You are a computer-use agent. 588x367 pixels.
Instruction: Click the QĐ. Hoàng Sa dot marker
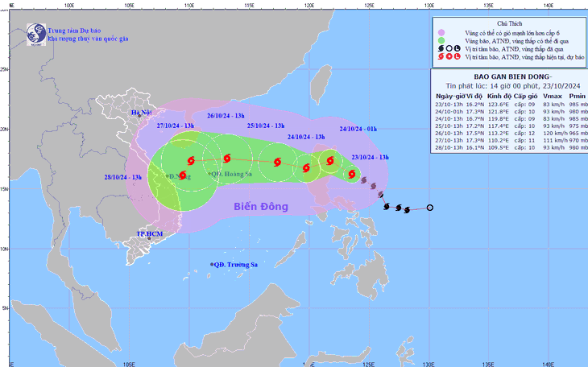(x=209, y=174)
